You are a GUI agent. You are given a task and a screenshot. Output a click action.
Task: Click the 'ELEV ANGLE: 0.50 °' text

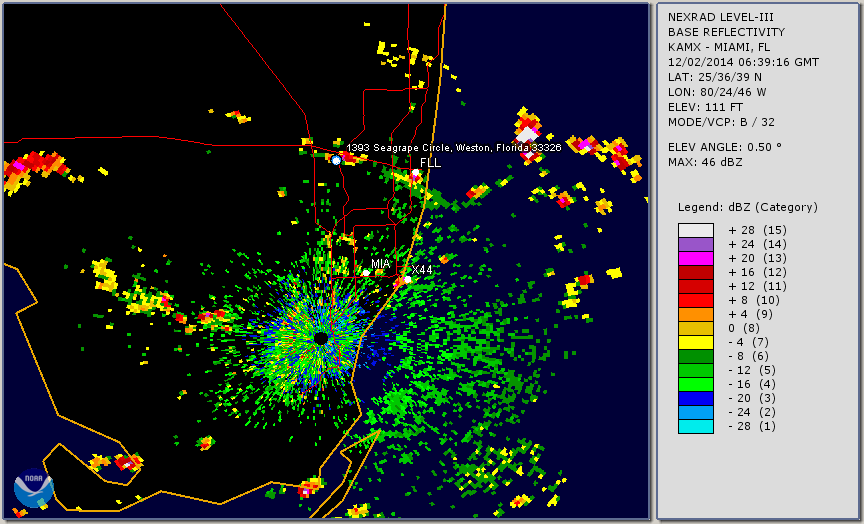point(725,147)
